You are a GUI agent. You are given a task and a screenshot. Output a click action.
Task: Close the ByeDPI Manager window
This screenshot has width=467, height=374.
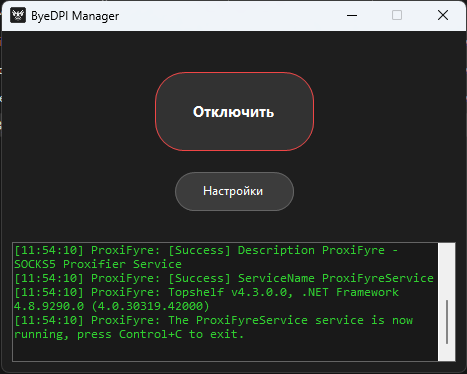(443, 15)
